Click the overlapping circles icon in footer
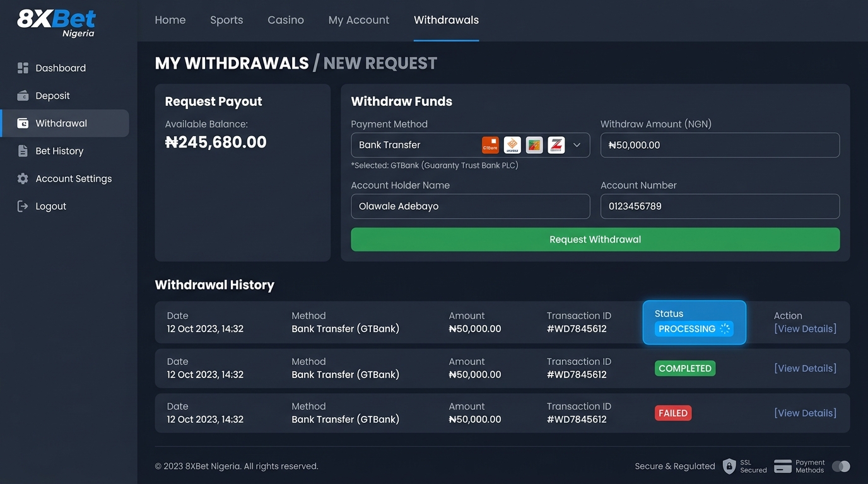This screenshot has height=484, width=868. pos(841,466)
